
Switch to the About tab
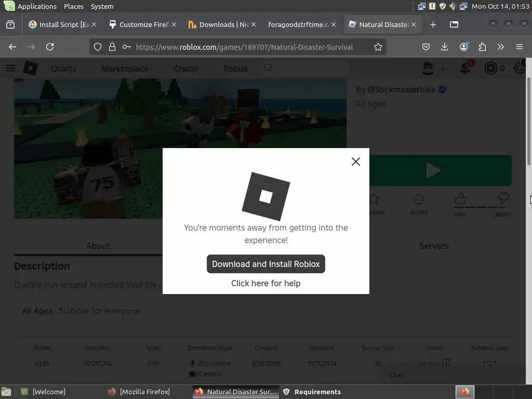point(98,246)
